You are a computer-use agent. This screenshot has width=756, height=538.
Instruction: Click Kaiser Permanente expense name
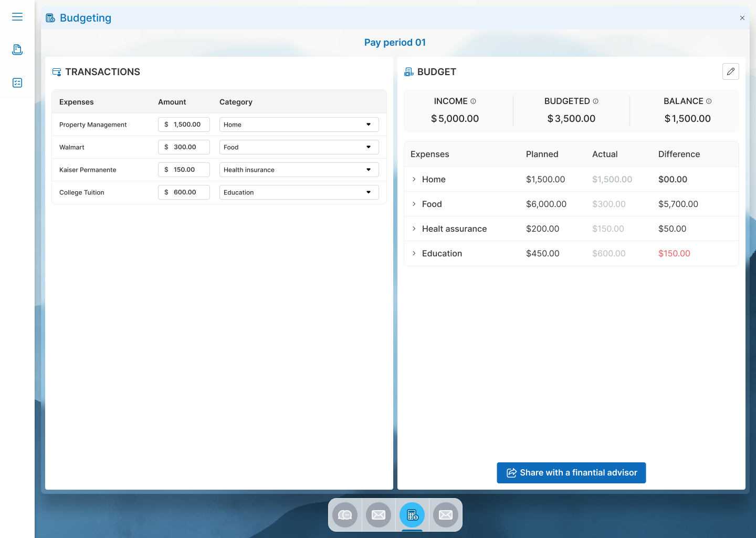click(88, 170)
